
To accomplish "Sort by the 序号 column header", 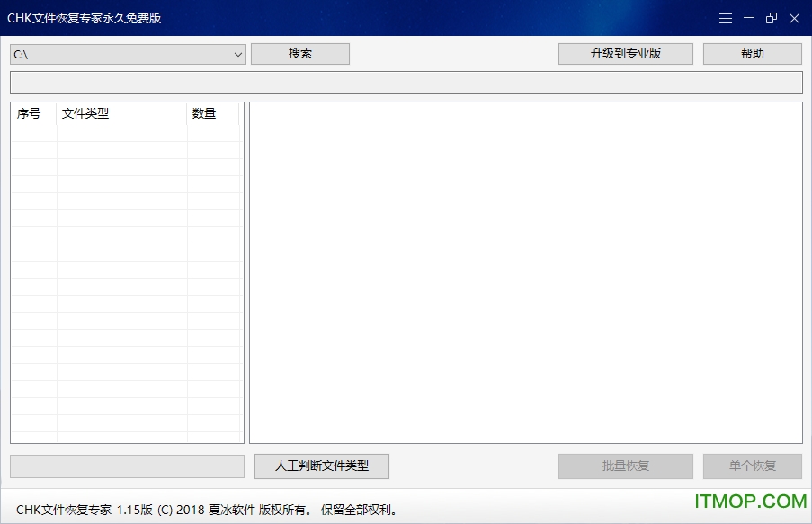I will pos(33,113).
